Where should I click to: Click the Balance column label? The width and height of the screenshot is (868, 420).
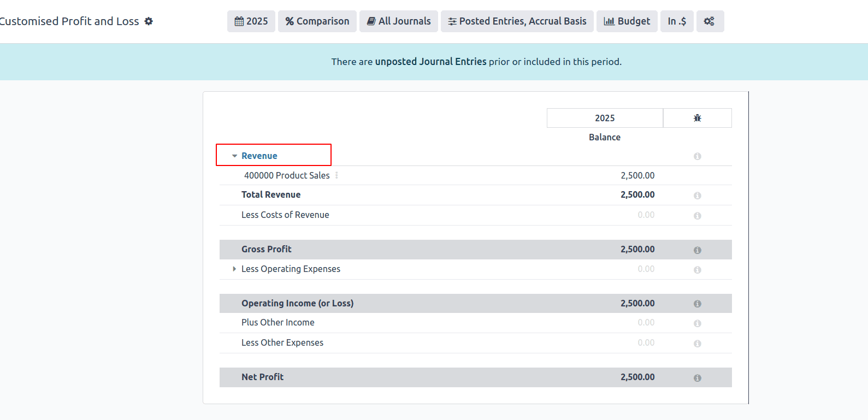point(605,137)
